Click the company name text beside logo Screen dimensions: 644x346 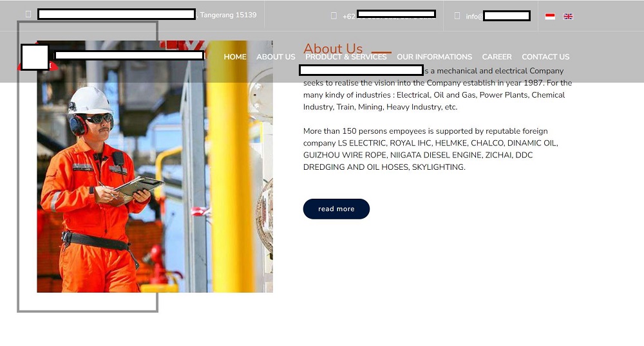pos(129,56)
